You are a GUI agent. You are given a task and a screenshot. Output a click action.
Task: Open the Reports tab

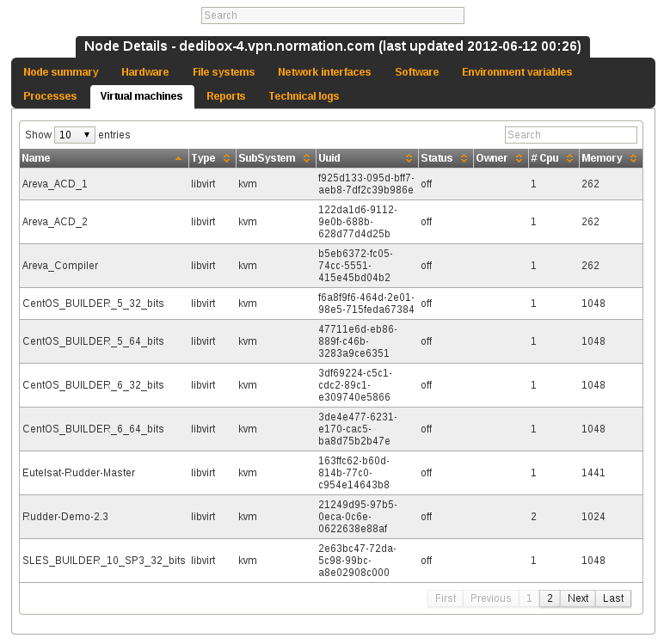click(x=225, y=96)
